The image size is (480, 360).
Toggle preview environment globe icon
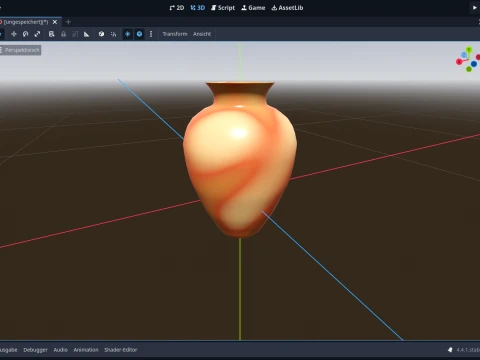(139, 34)
